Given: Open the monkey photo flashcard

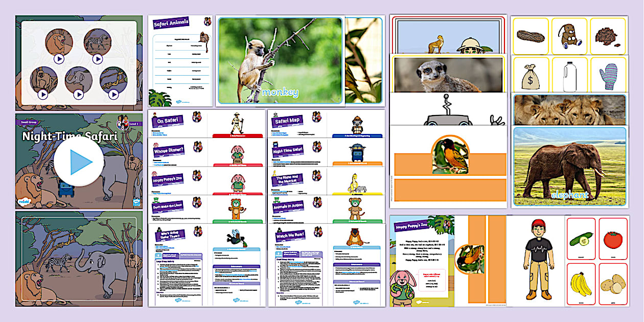Looking at the screenshot, I should [x=280, y=60].
